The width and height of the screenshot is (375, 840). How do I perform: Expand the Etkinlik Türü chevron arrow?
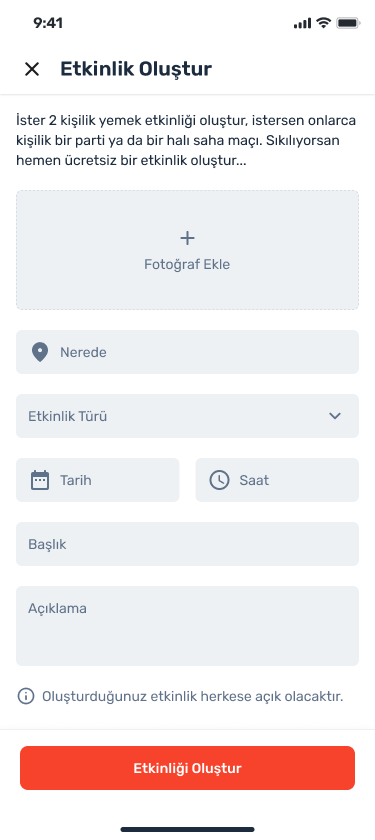pos(335,416)
